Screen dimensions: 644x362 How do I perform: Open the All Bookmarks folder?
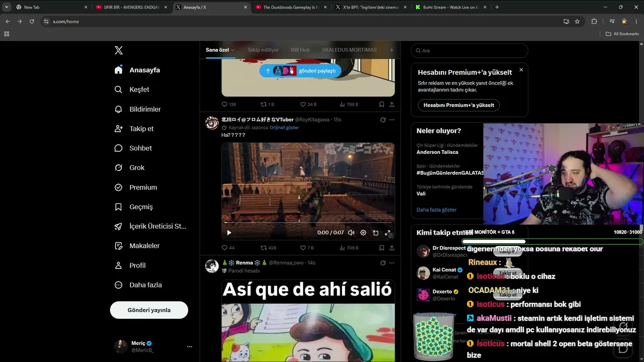point(622,34)
